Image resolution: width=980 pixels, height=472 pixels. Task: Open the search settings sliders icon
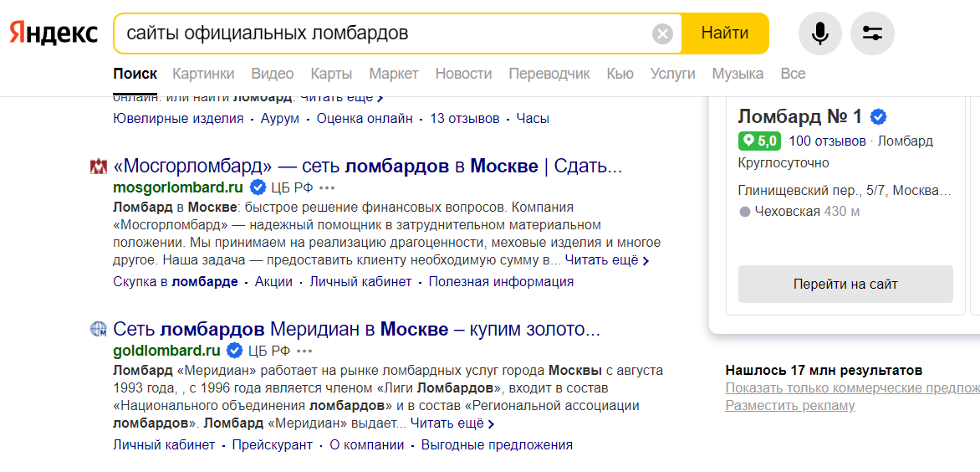point(872,33)
